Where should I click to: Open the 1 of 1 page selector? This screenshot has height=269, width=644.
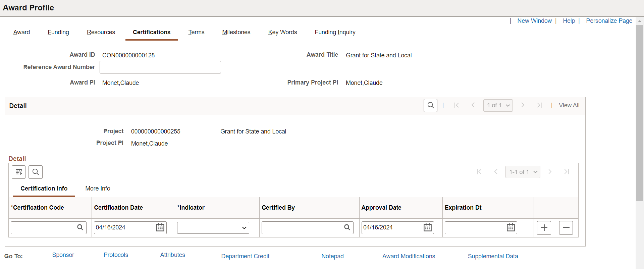[x=498, y=105]
